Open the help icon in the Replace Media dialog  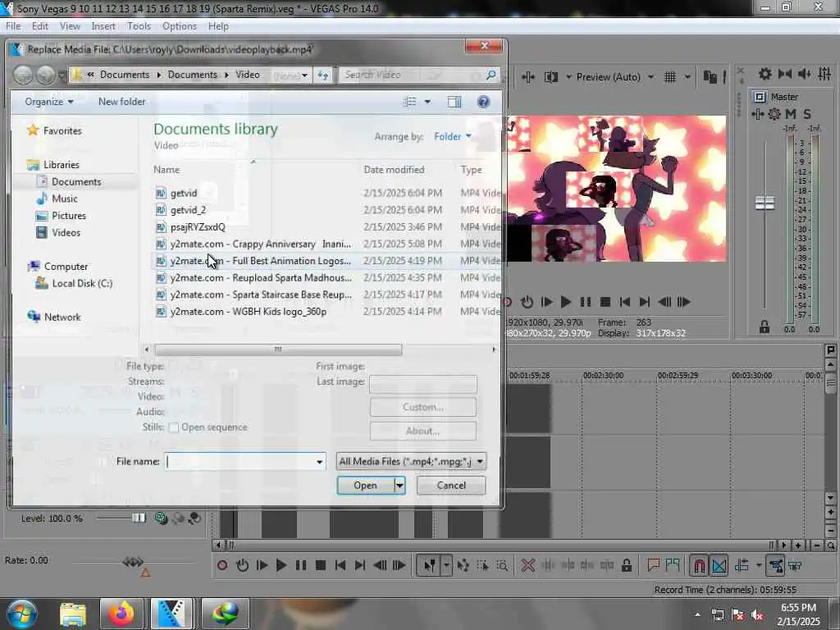pos(483,102)
